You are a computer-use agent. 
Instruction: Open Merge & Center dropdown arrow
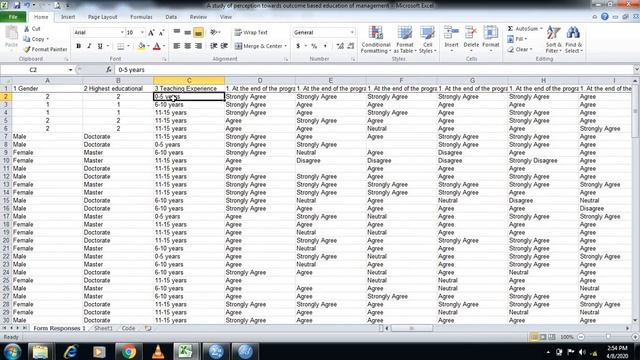coord(286,46)
